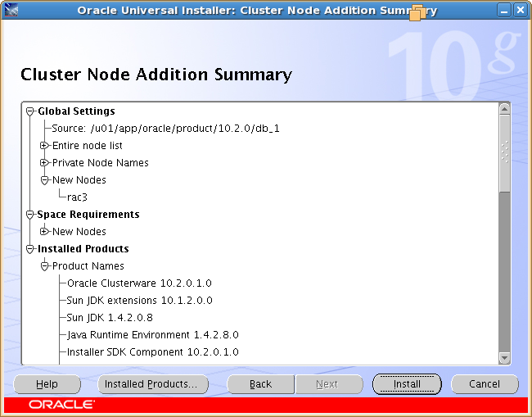Start installation with Install button
This screenshot has height=417, width=532.
(x=407, y=384)
